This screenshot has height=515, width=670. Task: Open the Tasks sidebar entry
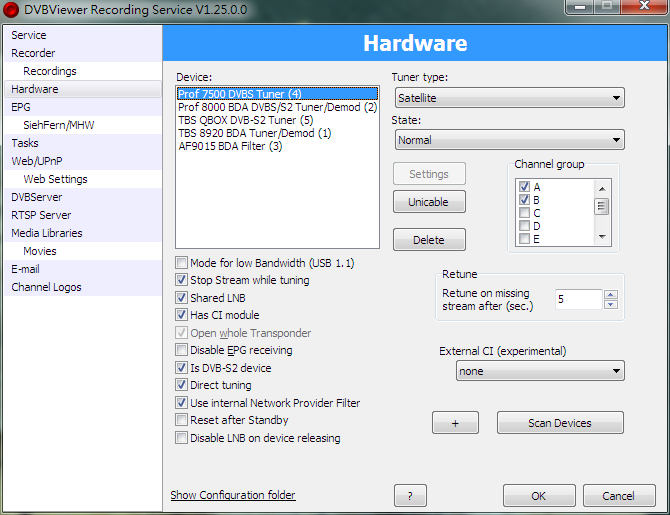point(83,143)
